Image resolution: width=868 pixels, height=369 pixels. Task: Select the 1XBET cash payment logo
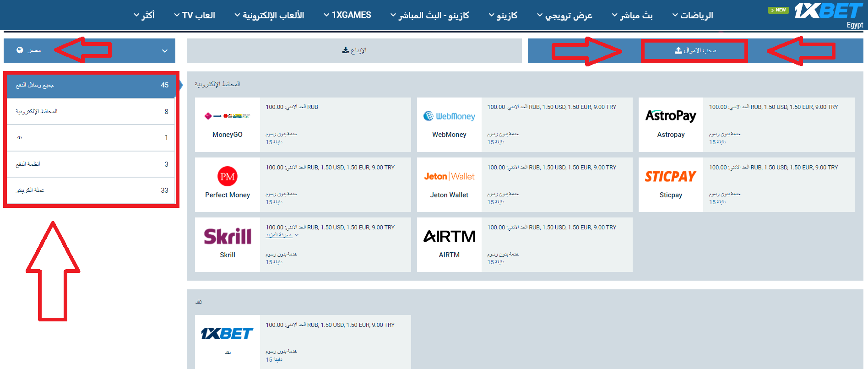pyautogui.click(x=228, y=334)
